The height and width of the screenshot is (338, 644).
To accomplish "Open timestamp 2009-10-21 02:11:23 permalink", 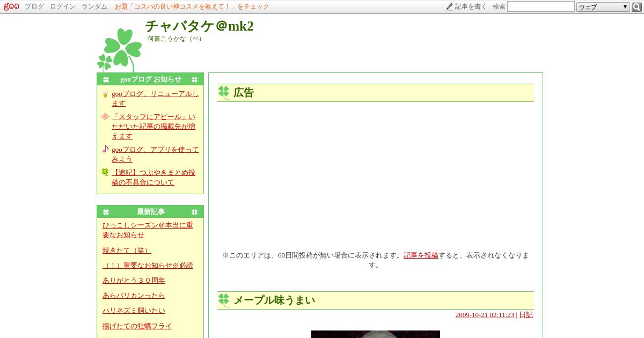I will (485, 315).
